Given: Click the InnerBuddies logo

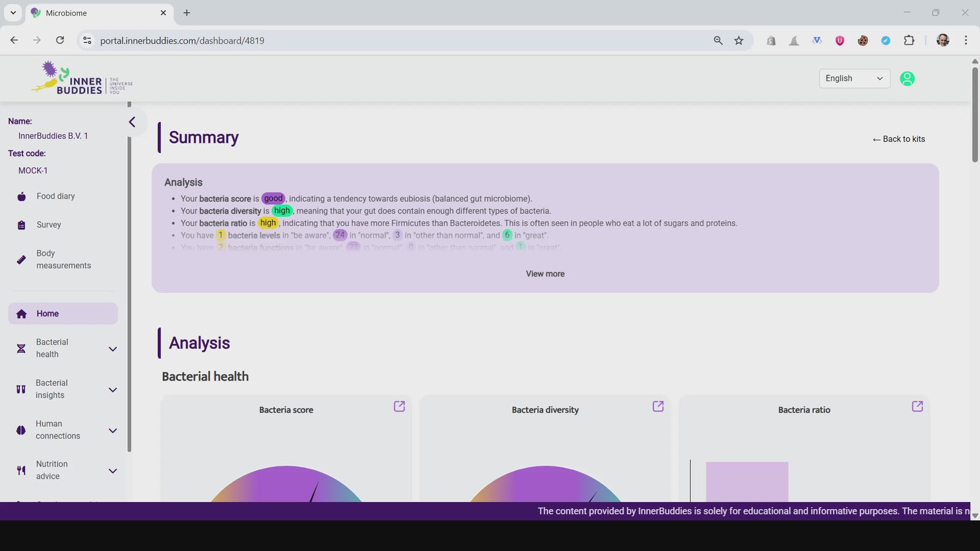Looking at the screenshot, I should pos(83,78).
